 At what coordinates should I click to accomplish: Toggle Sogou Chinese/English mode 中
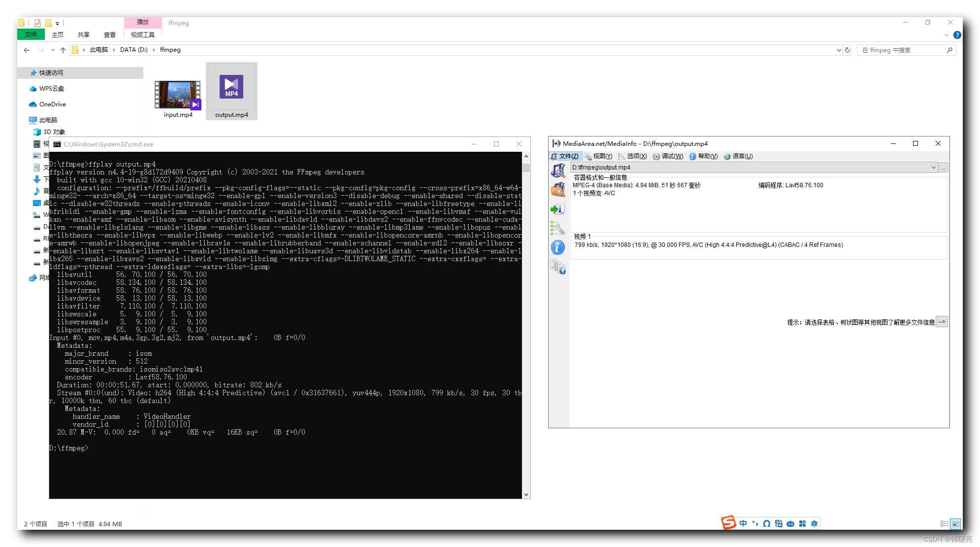tap(743, 523)
